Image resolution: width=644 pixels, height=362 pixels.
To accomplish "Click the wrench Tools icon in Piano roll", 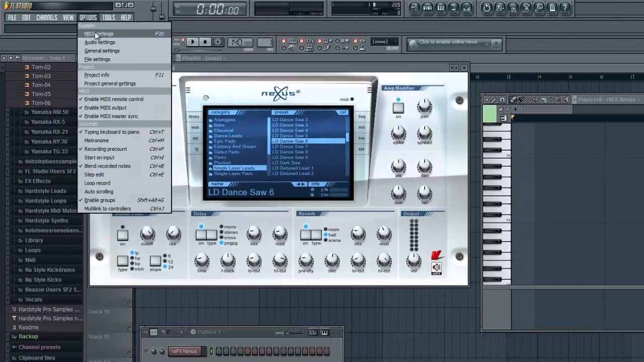I will click(495, 100).
